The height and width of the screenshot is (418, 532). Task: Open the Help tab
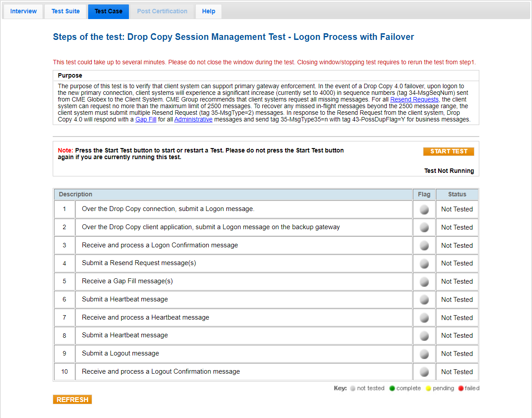pyautogui.click(x=209, y=12)
